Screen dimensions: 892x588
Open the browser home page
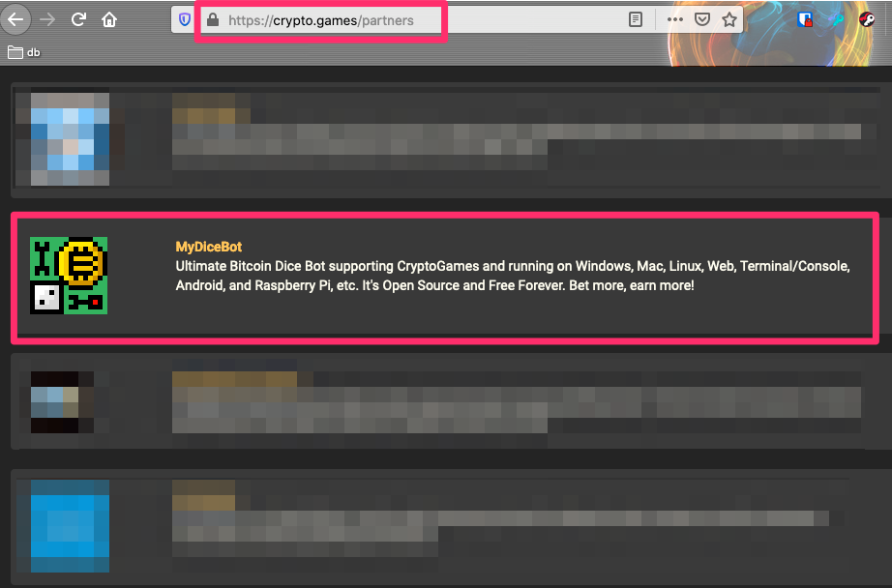pos(109,20)
